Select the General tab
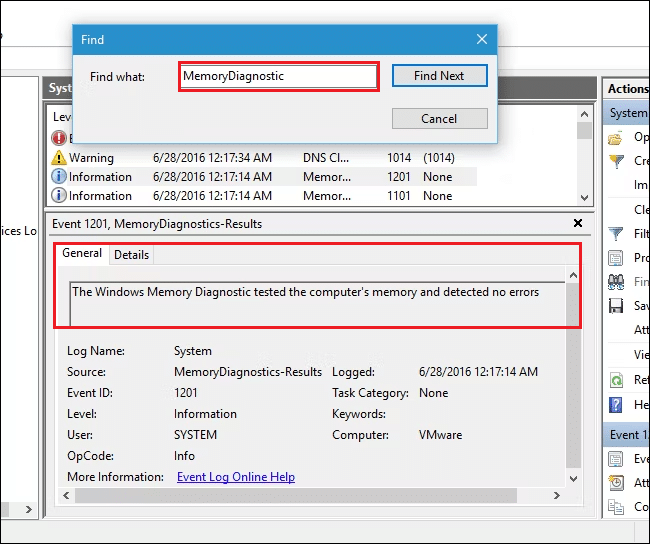This screenshot has width=650, height=544. [x=82, y=254]
